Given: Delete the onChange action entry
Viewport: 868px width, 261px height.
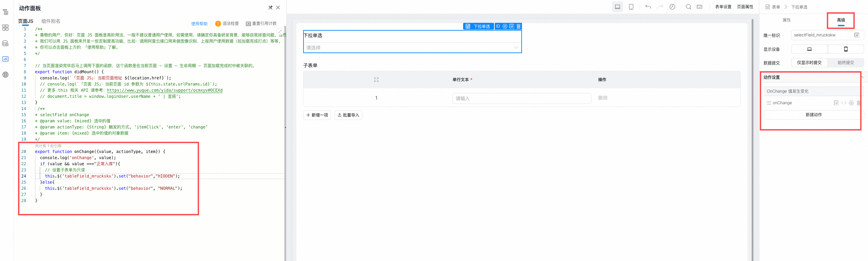Looking at the screenshot, I should [x=858, y=103].
